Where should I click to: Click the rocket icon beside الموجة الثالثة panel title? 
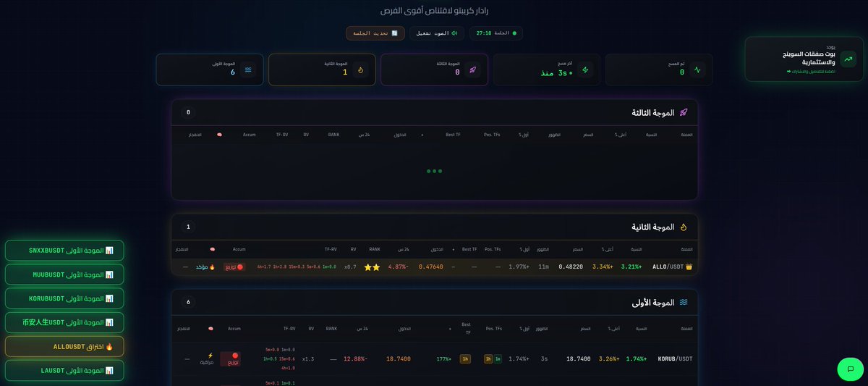tap(684, 113)
